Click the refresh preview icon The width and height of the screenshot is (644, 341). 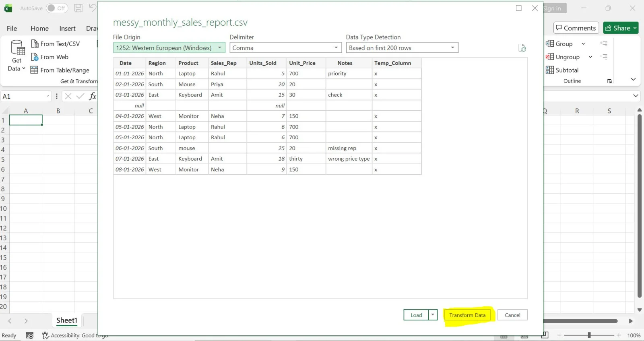point(522,48)
